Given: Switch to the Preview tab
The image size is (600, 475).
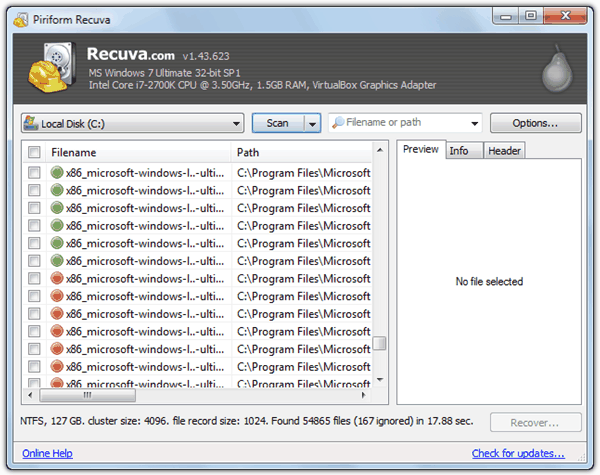Looking at the screenshot, I should [421, 149].
